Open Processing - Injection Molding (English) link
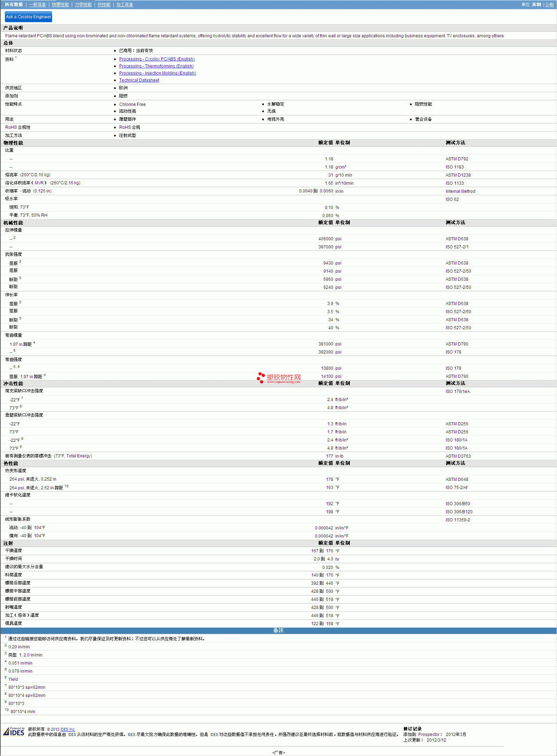The width and height of the screenshot is (557, 756). (158, 73)
